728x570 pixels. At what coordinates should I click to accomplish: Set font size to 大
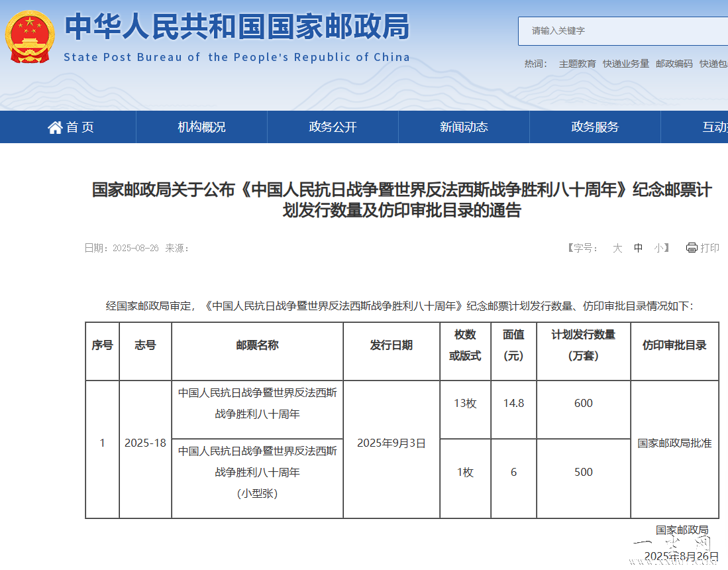[x=617, y=248]
